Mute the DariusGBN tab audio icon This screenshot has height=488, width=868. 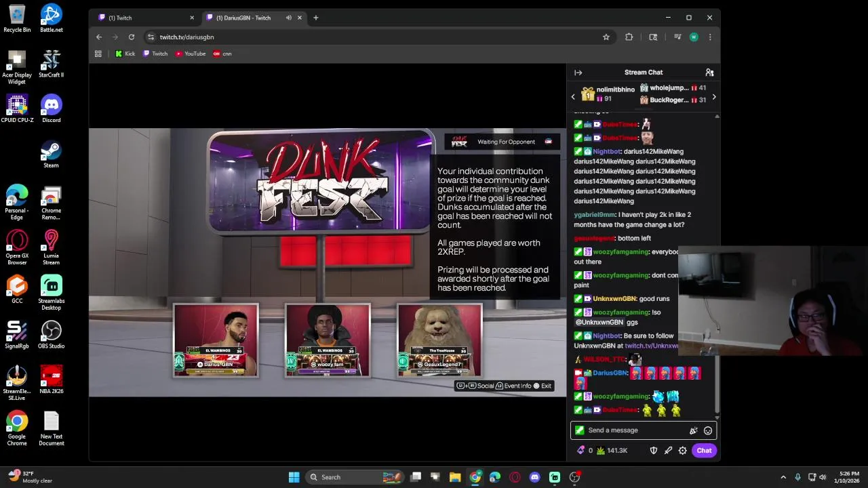(x=289, y=18)
